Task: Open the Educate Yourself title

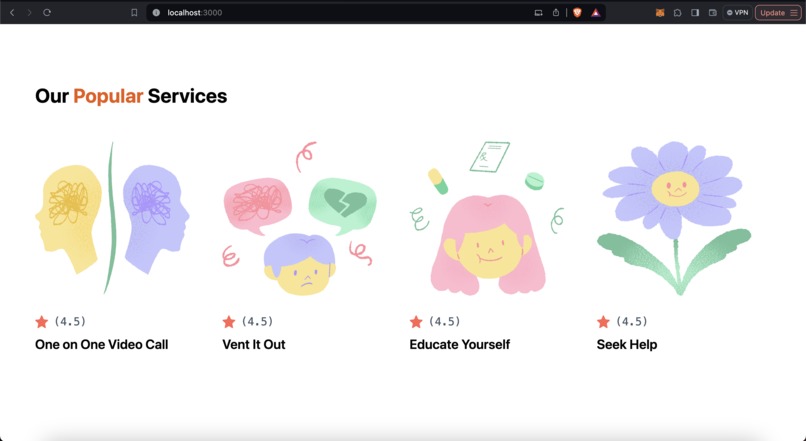Action: [460, 344]
